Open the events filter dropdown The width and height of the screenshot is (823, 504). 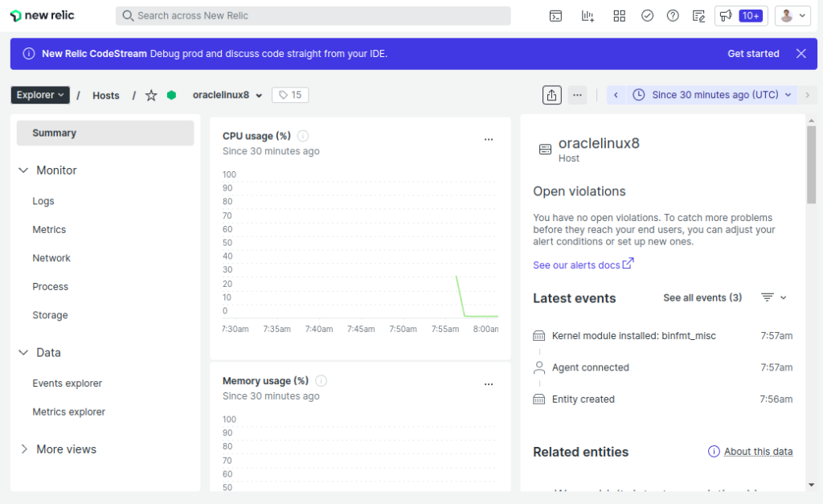click(774, 297)
